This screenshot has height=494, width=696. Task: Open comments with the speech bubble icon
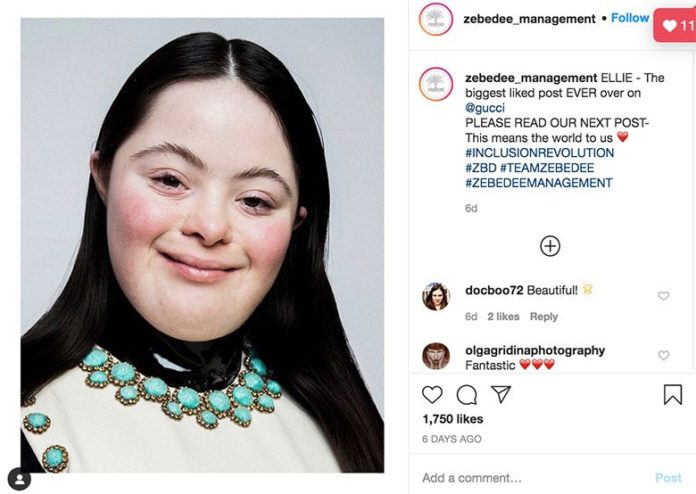(x=467, y=395)
